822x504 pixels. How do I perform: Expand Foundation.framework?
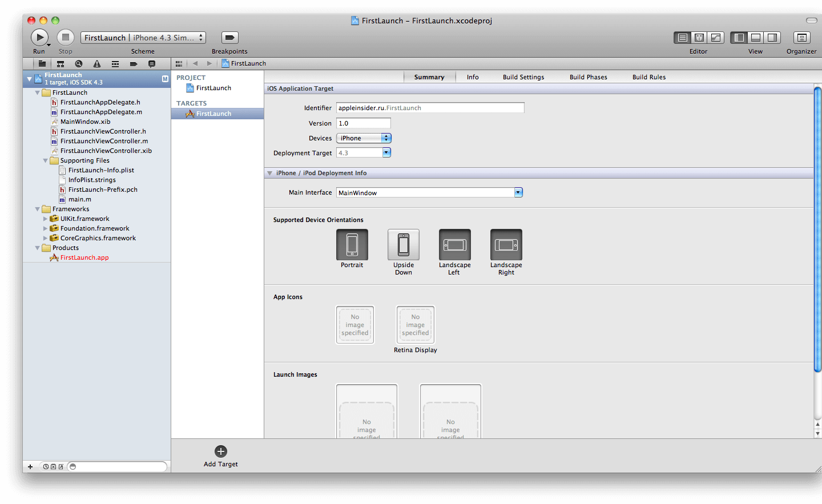[46, 228]
